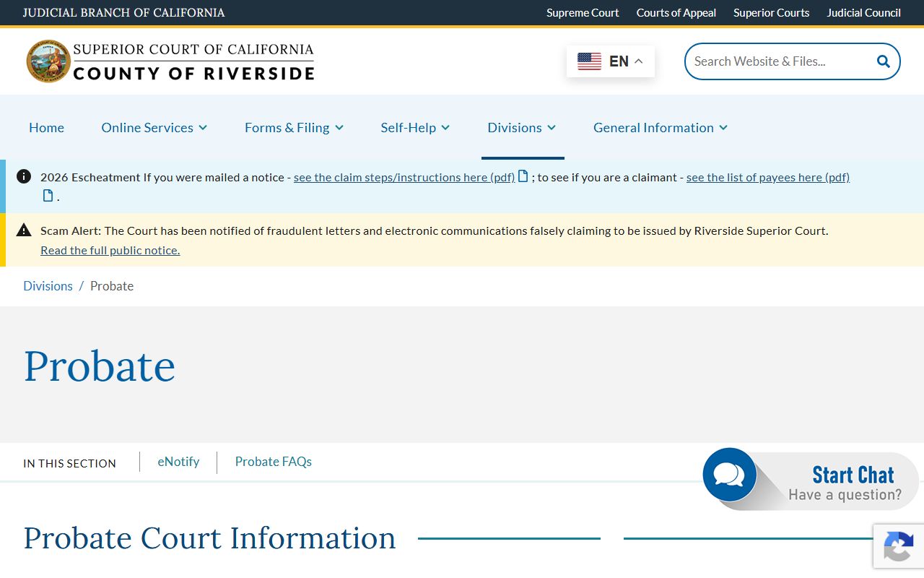This screenshot has height=578, width=924.
Task: Open the Superior Courts link
Action: click(x=771, y=12)
